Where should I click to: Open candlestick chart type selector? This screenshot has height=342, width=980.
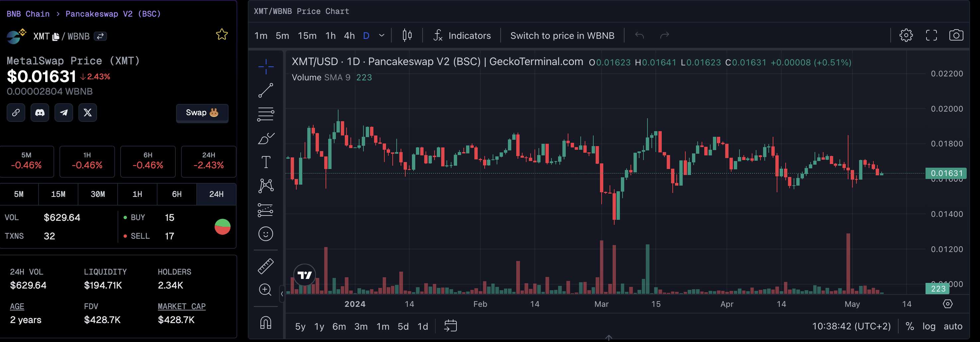pyautogui.click(x=407, y=36)
